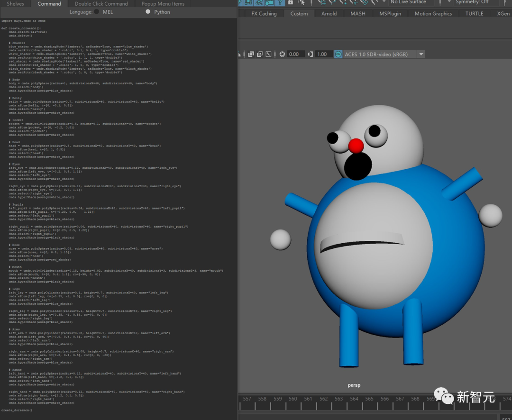
Task: Open the Double Click Command tab
Action: pyautogui.click(x=101, y=4)
